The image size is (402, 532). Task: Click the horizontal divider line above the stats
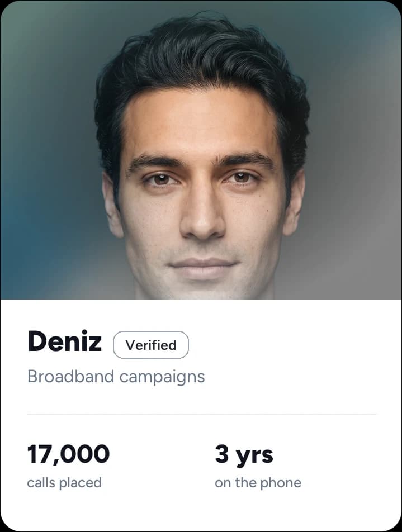click(201, 414)
